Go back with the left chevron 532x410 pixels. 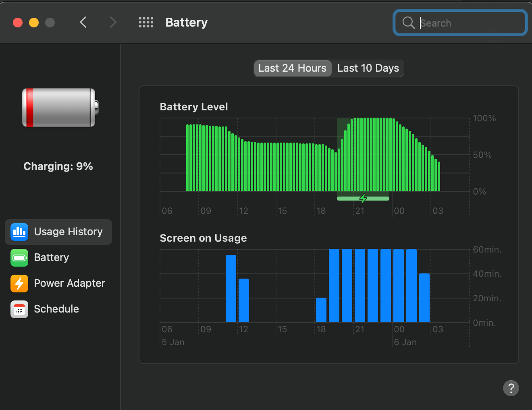coord(83,22)
